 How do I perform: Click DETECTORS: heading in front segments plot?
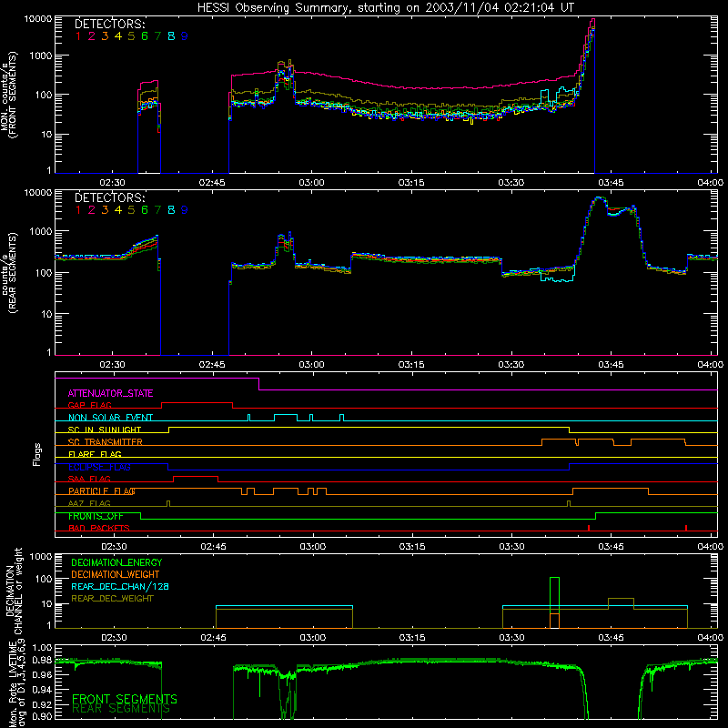tap(109, 24)
